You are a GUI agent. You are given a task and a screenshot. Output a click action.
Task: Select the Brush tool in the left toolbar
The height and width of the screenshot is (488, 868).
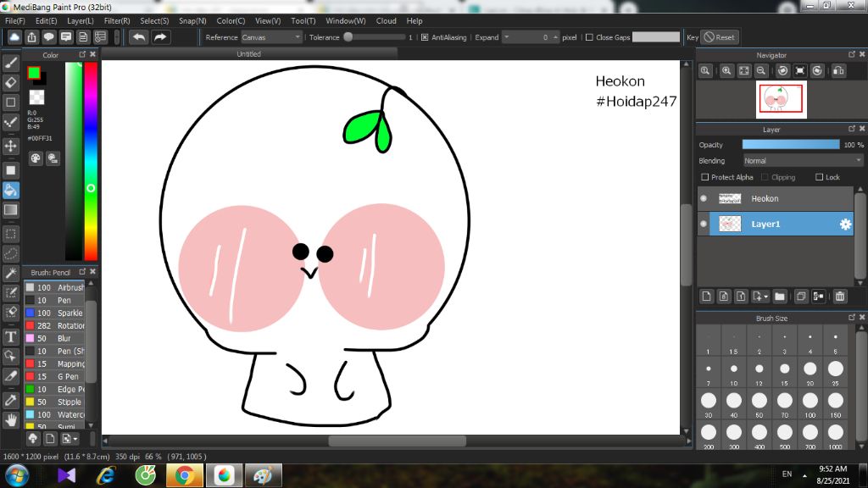(x=10, y=63)
